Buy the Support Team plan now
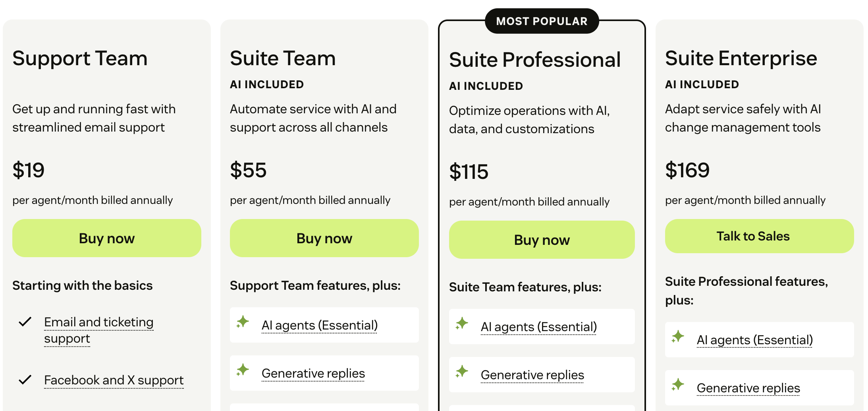 [x=107, y=238]
